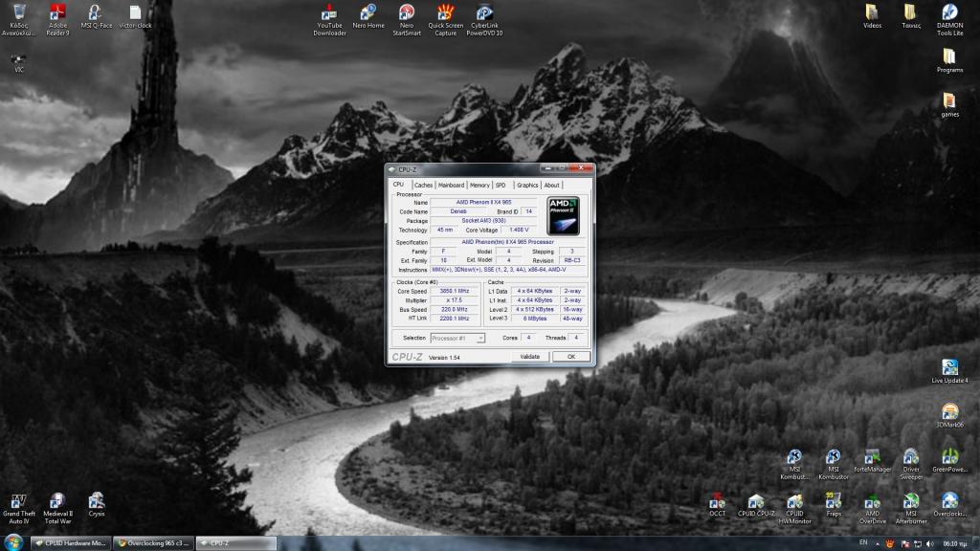The height and width of the screenshot is (551, 980).
Task: Select the CPUID HWMonitor desktop icon
Action: coord(794,501)
